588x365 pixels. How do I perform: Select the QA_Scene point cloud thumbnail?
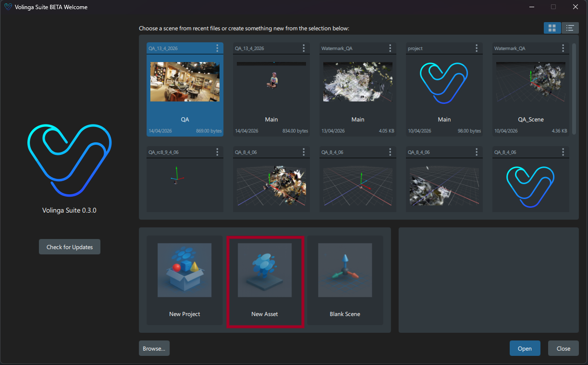pyautogui.click(x=530, y=82)
